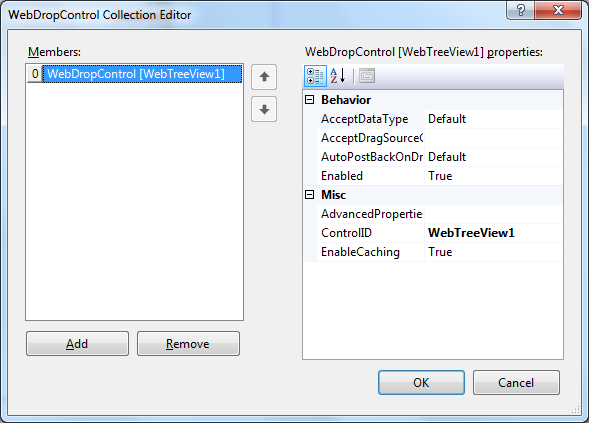Collapse the Misc category
Screen dimensions: 589x423
(310, 195)
